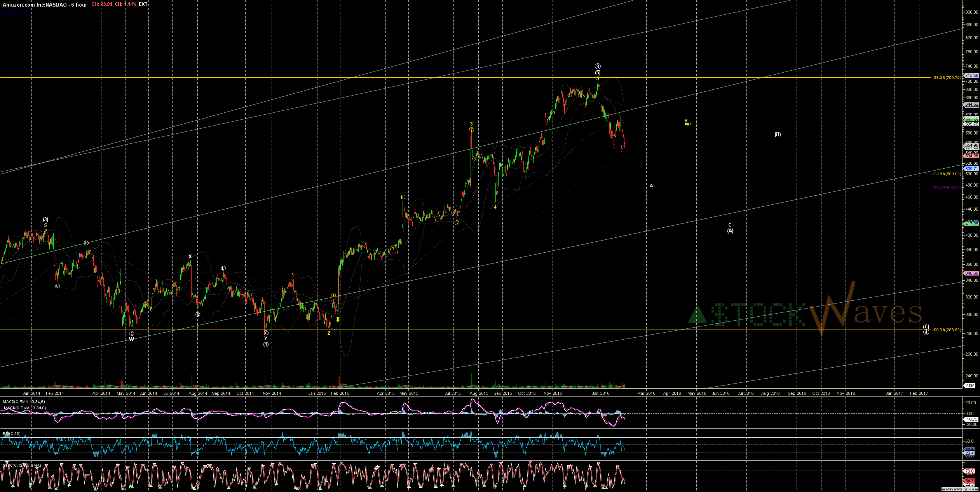Click the STSC stochastic indicator label

(22, 465)
